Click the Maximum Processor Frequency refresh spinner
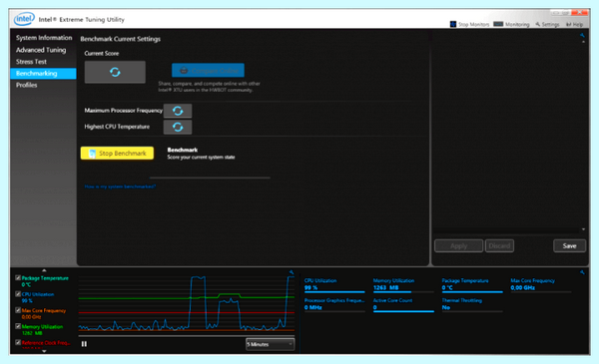This screenshot has width=599, height=364. (178, 111)
